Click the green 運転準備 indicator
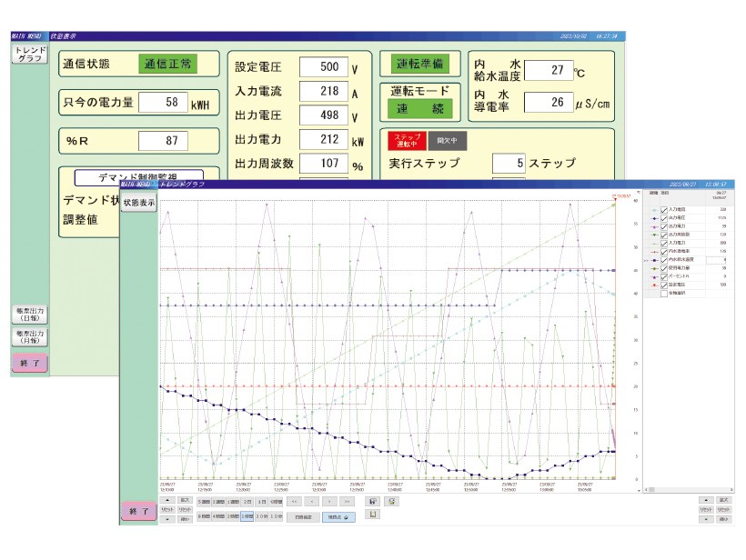 (419, 64)
